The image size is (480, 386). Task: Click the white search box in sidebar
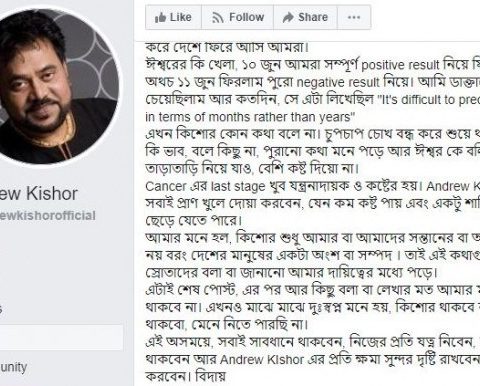61,337
